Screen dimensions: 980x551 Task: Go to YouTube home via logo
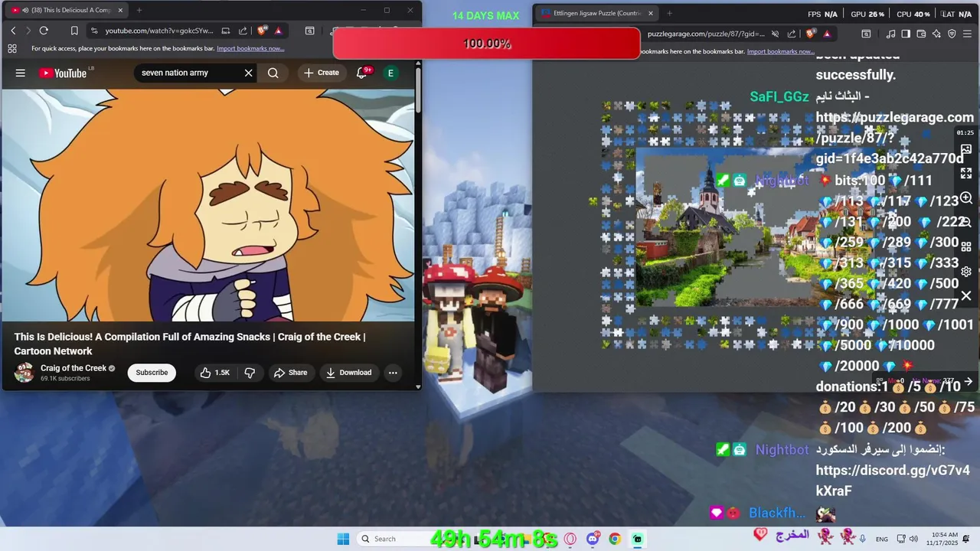64,73
